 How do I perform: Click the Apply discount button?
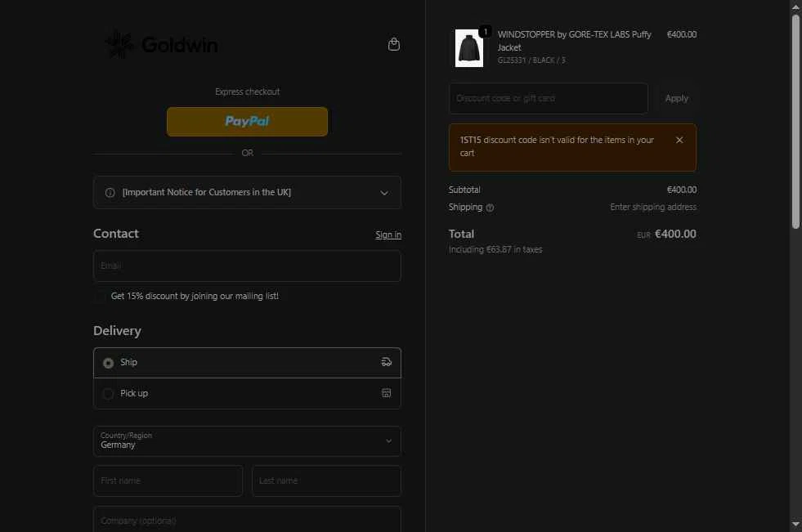point(676,98)
